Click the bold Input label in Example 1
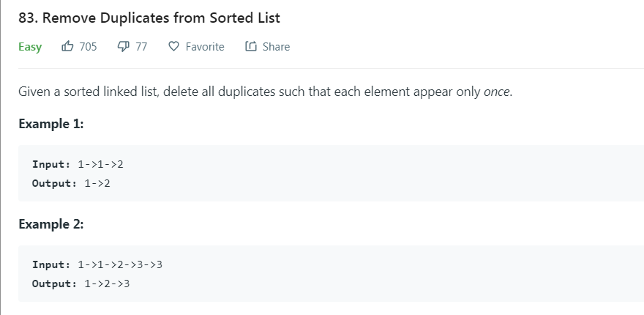 [x=51, y=164]
